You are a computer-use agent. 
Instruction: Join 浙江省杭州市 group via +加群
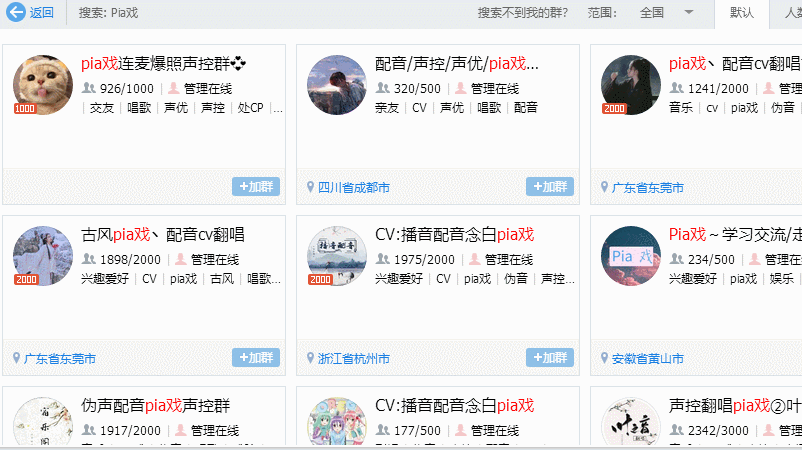click(x=550, y=357)
